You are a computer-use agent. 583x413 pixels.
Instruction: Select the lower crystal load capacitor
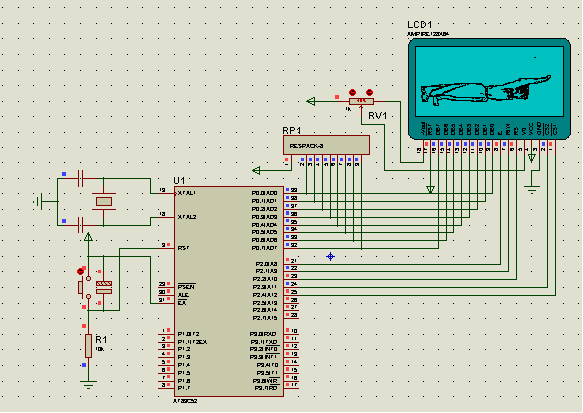[x=81, y=225]
